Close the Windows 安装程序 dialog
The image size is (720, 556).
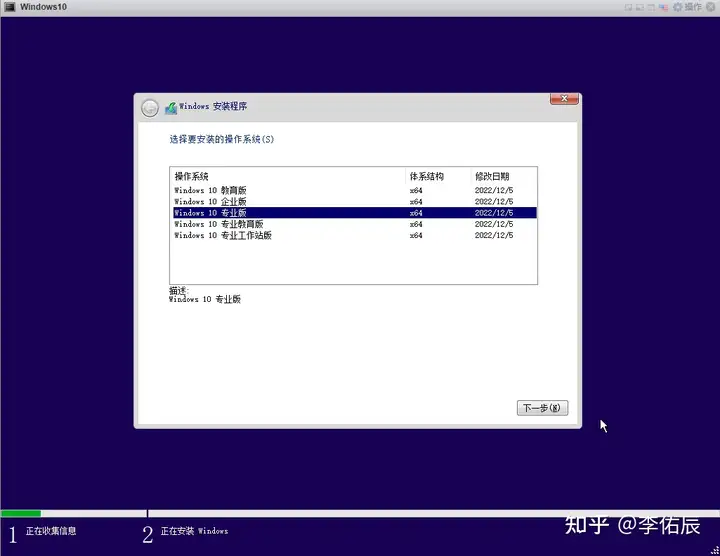(x=564, y=98)
